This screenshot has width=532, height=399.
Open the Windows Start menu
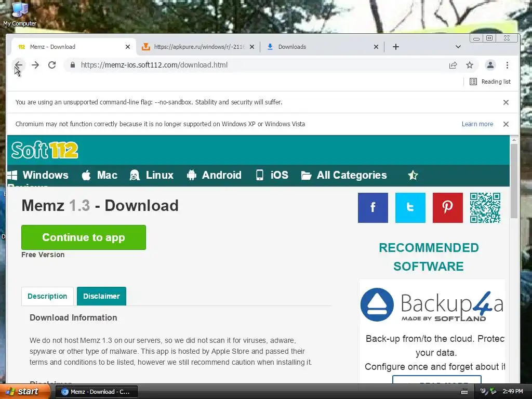(24, 392)
